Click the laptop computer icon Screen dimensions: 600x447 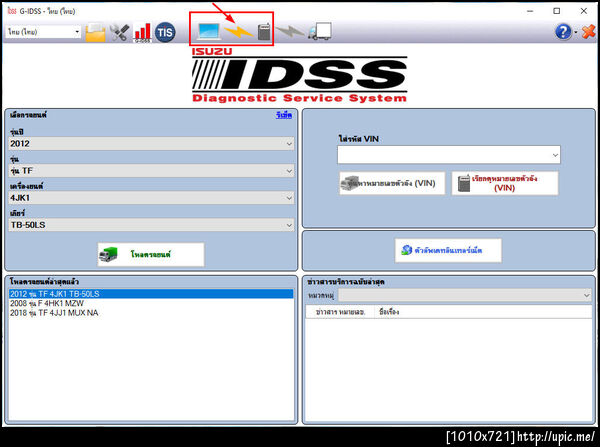point(209,31)
